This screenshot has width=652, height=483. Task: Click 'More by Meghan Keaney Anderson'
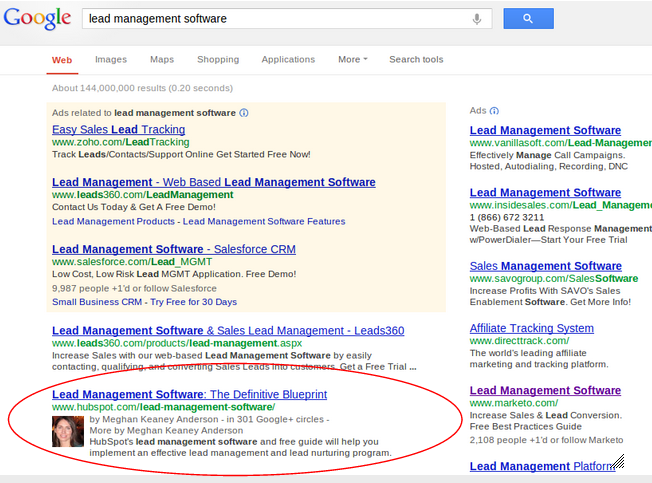pos(166,430)
